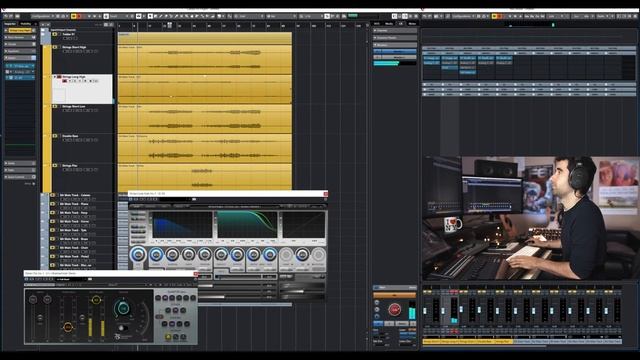Click the blue EQ curve display in plugin
Screen dimensions: 640x360
(x=182, y=224)
